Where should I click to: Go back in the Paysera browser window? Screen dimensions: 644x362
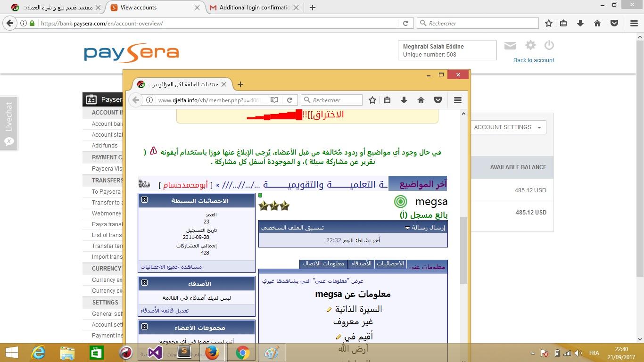pyautogui.click(x=10, y=23)
